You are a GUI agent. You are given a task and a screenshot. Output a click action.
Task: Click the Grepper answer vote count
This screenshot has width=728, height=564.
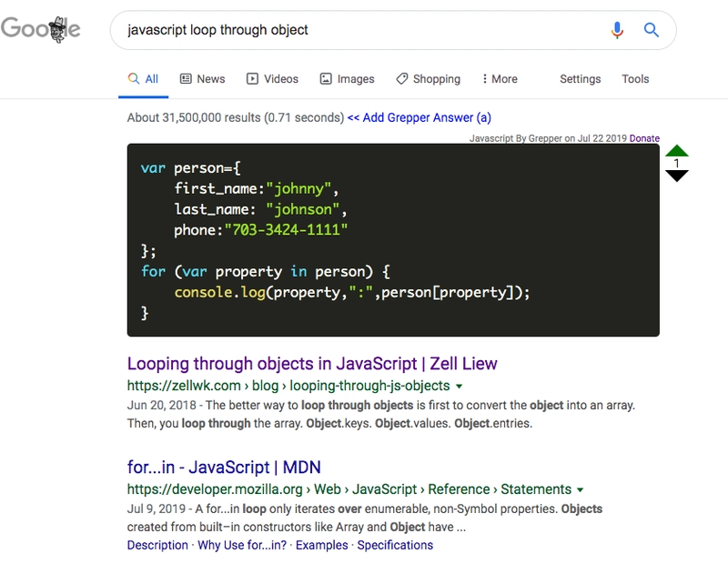tap(676, 163)
